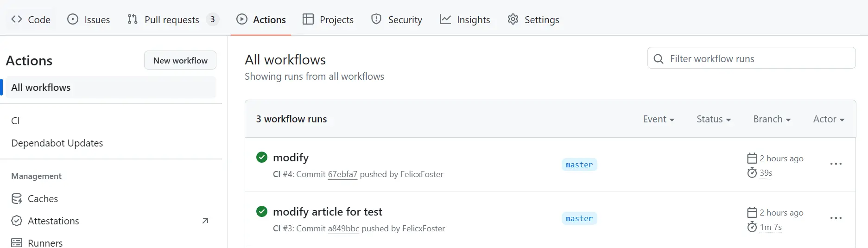Open options menu for modify run

tap(836, 164)
